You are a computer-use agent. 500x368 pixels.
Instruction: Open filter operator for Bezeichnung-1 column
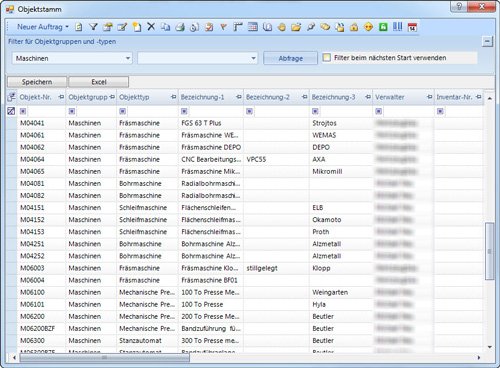coord(184,111)
